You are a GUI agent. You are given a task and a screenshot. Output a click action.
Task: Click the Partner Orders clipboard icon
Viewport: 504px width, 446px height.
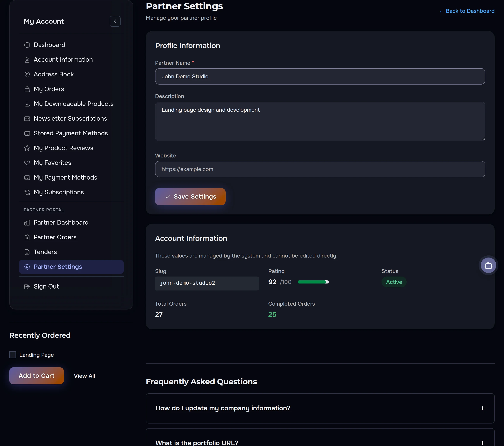coord(27,237)
